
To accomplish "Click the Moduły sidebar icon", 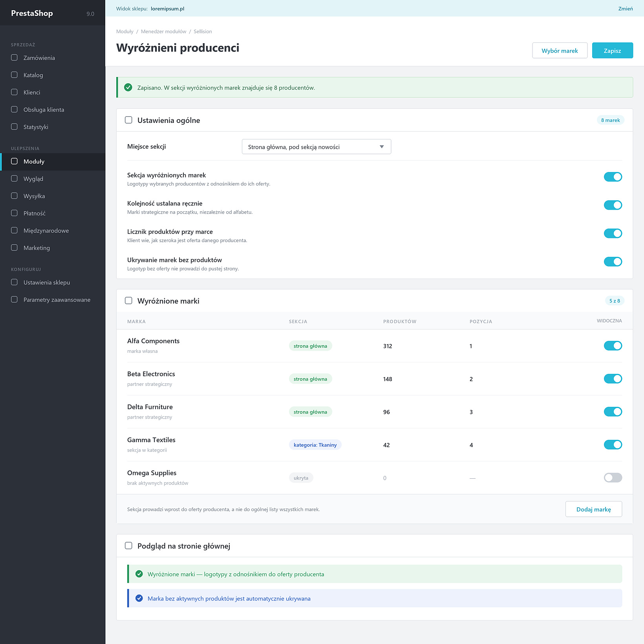I will click(15, 161).
